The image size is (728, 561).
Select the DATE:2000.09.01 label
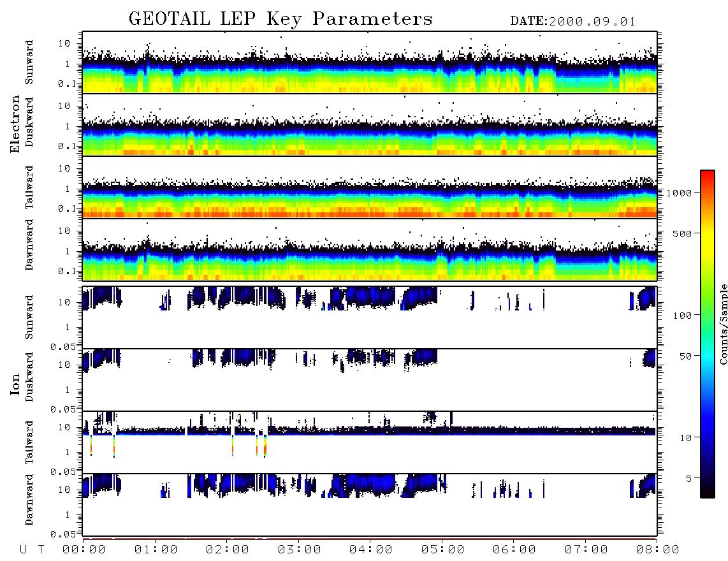[572, 22]
